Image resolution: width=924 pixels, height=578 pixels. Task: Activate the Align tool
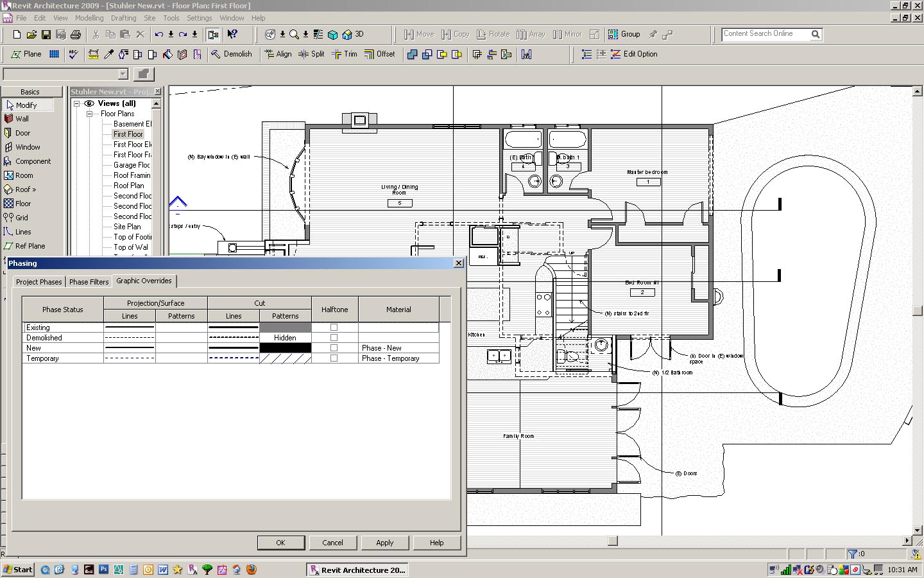pos(278,54)
